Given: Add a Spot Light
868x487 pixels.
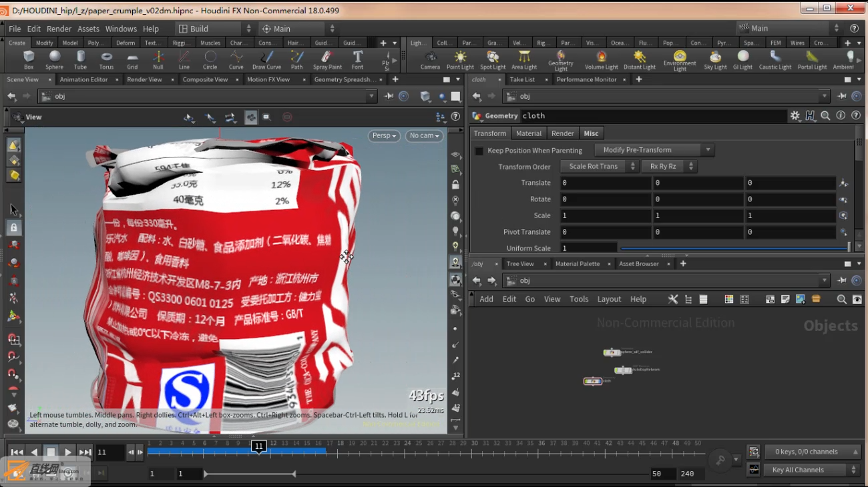Looking at the screenshot, I should [493, 60].
